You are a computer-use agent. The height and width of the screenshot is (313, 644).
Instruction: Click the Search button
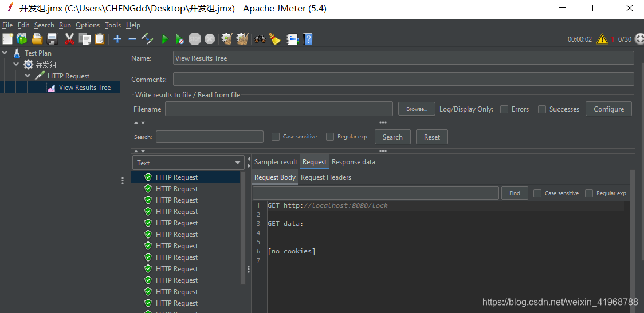[392, 137]
